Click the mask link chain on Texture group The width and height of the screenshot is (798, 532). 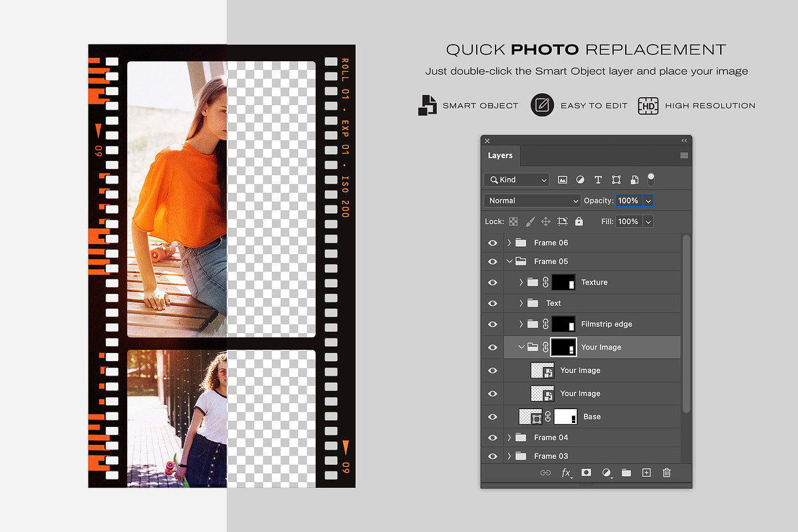(x=545, y=282)
